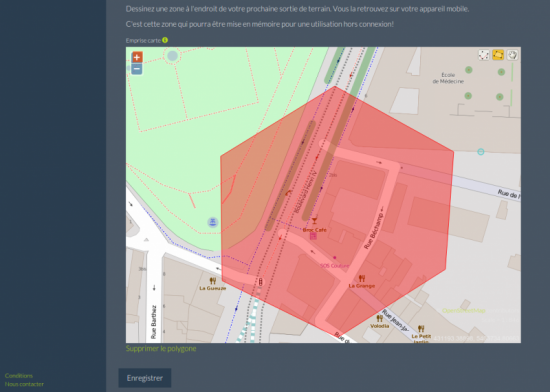Click Supprimer le polygone link
550x392 pixels.
[161, 349]
